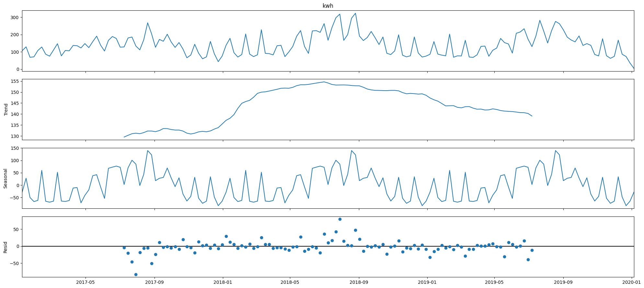This screenshot has height=288, width=644.
Task: Click the 300 y-tick in kwh plot
Action: pyautogui.click(x=14, y=17)
